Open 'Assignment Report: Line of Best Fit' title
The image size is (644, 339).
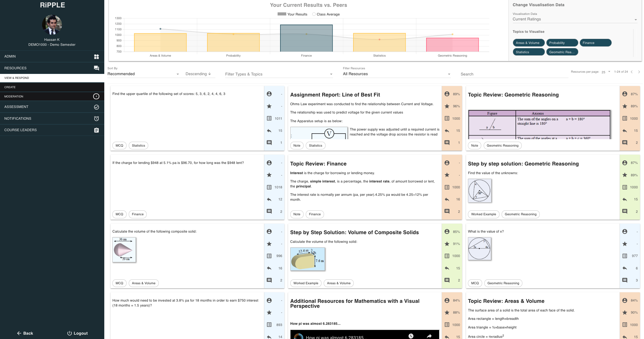tap(335, 95)
